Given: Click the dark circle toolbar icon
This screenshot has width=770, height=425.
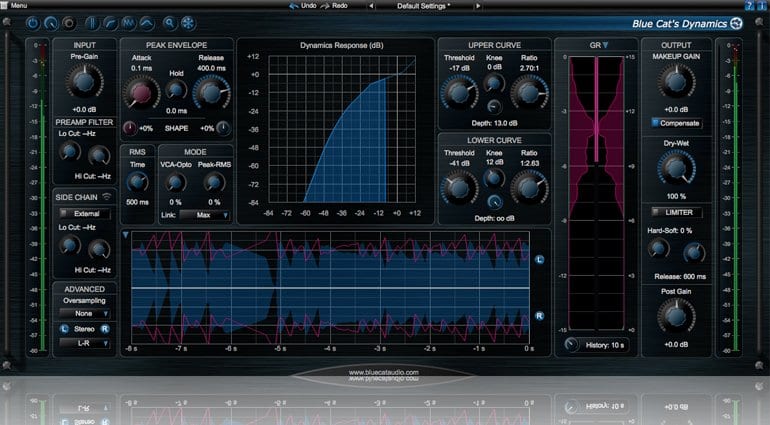Looking at the screenshot, I should click(x=69, y=23).
